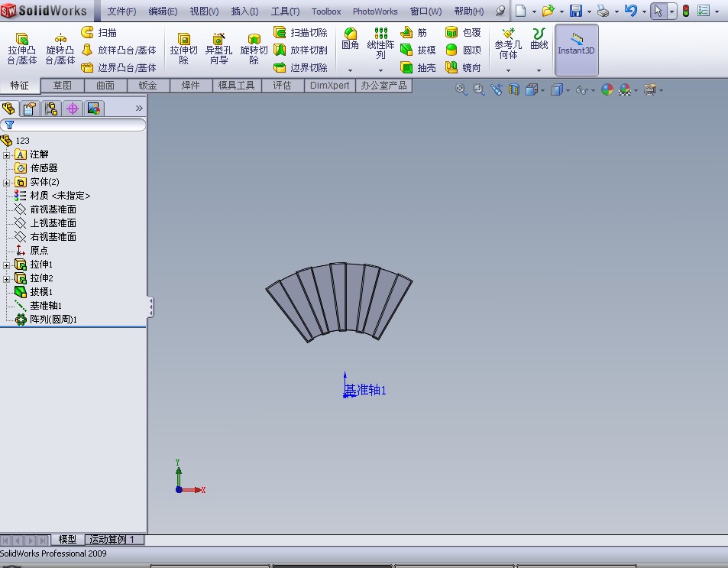Screen dimensions: 728x568
Task: Expand the 注解 annotations tree node
Action: (6, 154)
